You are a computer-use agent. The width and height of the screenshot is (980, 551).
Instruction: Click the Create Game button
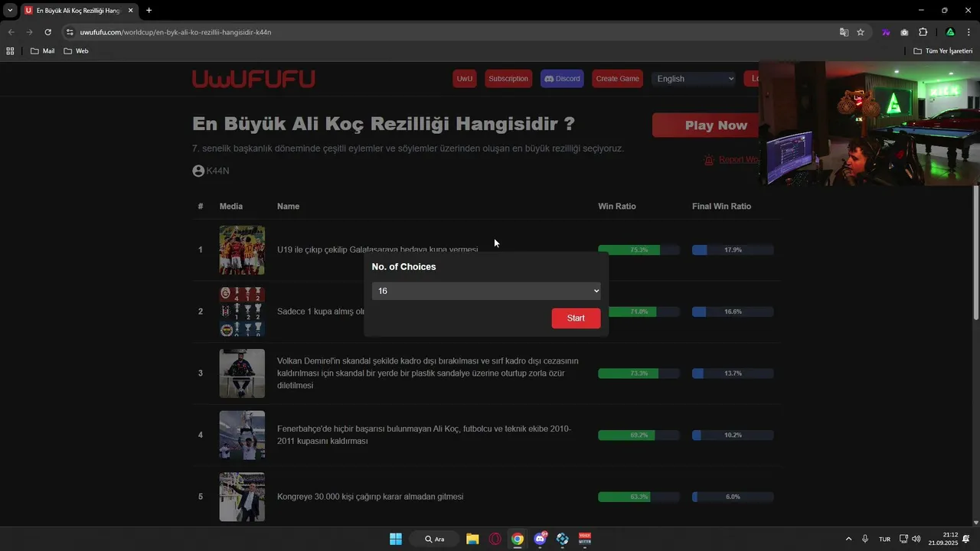coord(618,79)
